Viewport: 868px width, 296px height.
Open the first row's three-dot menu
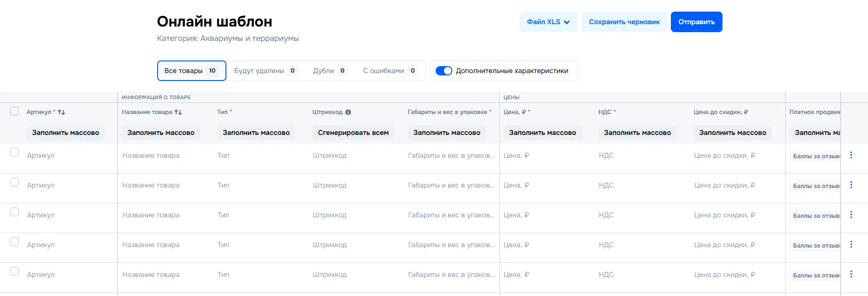(851, 155)
